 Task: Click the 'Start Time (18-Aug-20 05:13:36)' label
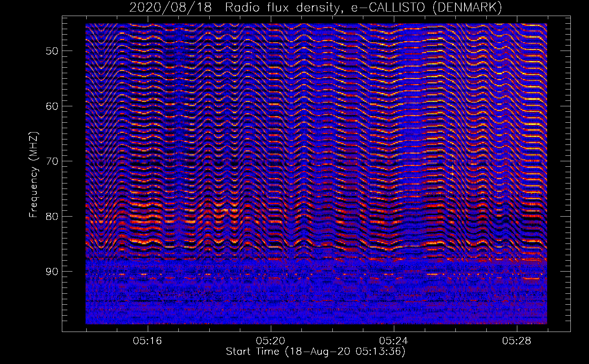point(316,352)
